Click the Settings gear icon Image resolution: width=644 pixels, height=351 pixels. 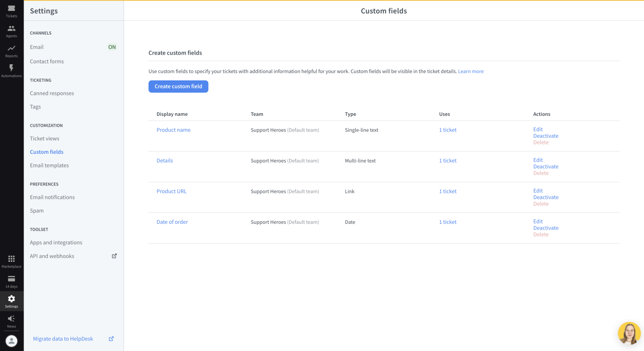[x=11, y=299]
